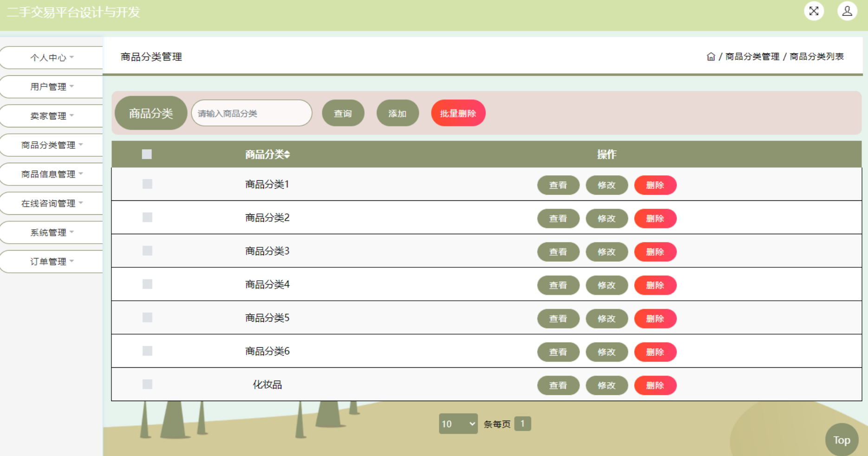Screen dimensions: 868x456
Task: Click the 化妆品 category name cell
Action: pos(267,385)
